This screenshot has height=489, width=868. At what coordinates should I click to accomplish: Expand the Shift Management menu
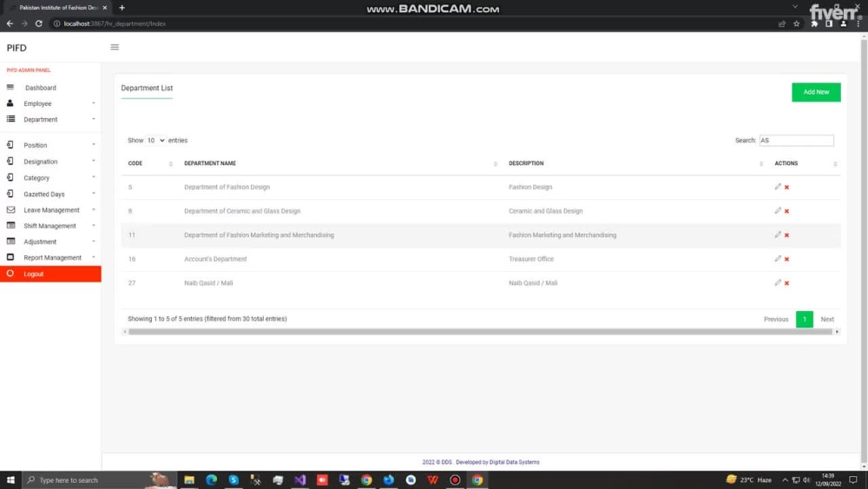50,226
